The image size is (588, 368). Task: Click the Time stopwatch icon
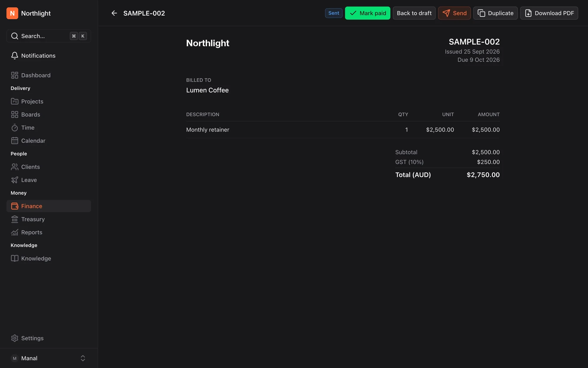pos(15,128)
